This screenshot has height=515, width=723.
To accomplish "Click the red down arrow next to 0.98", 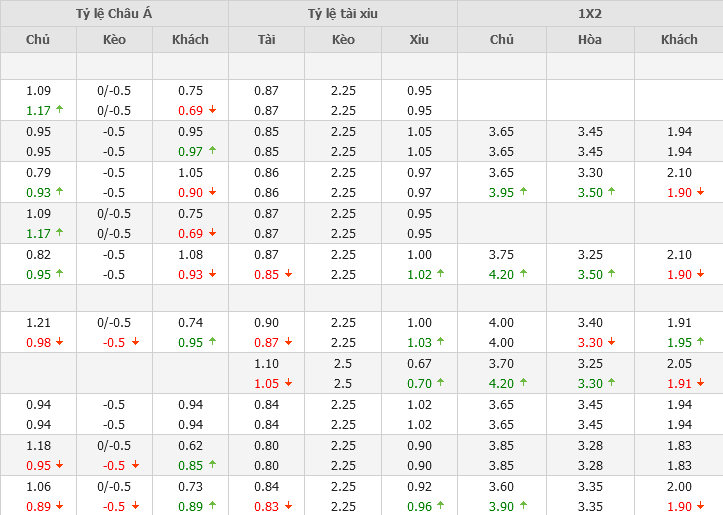I will point(59,342).
